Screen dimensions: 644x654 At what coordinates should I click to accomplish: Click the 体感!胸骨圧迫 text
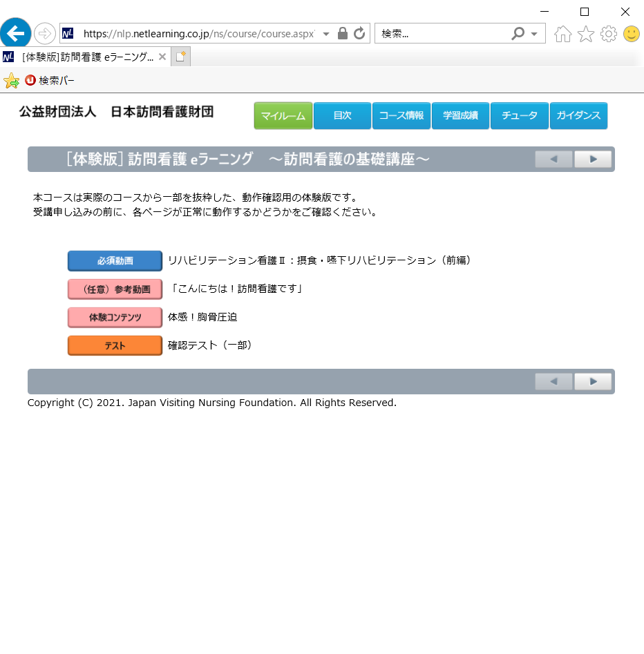coord(202,317)
